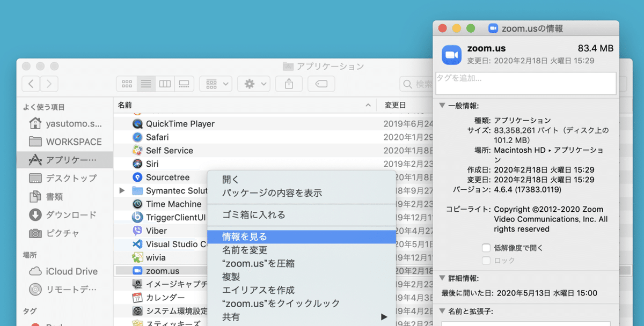The image size is (644, 326).
Task: Switch to icon view in the Finder toolbar
Action: pyautogui.click(x=127, y=84)
